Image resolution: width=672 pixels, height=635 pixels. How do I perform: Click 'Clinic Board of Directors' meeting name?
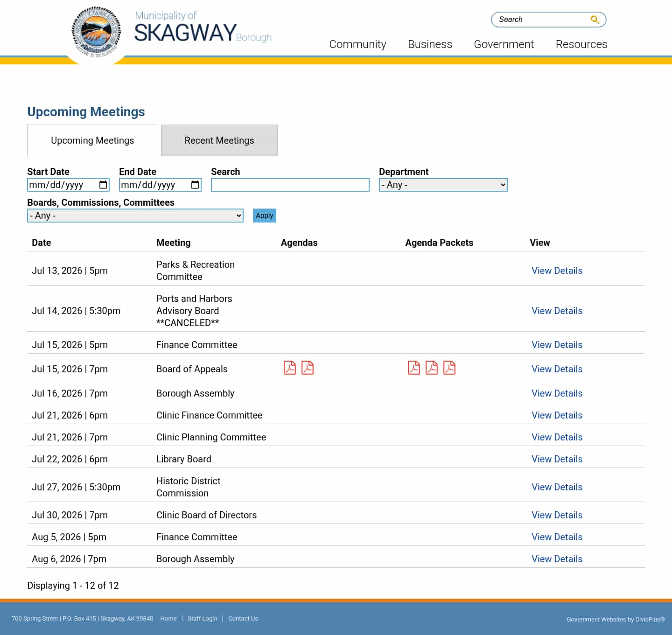(x=206, y=515)
